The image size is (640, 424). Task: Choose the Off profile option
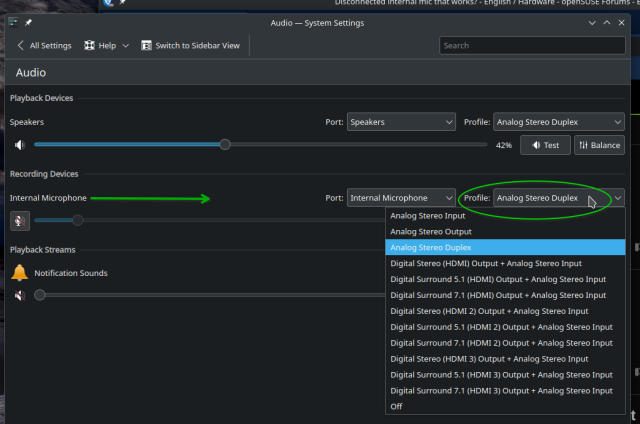(x=398, y=407)
